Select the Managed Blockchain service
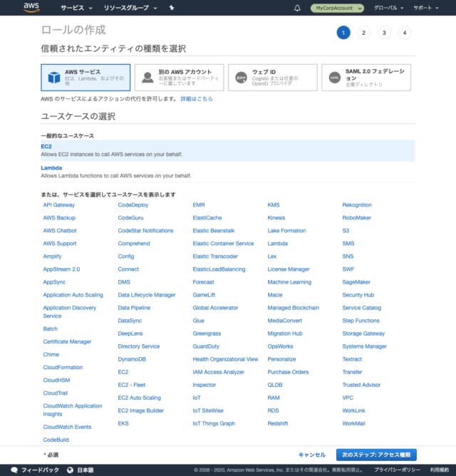This screenshot has width=456, height=476. [x=294, y=308]
